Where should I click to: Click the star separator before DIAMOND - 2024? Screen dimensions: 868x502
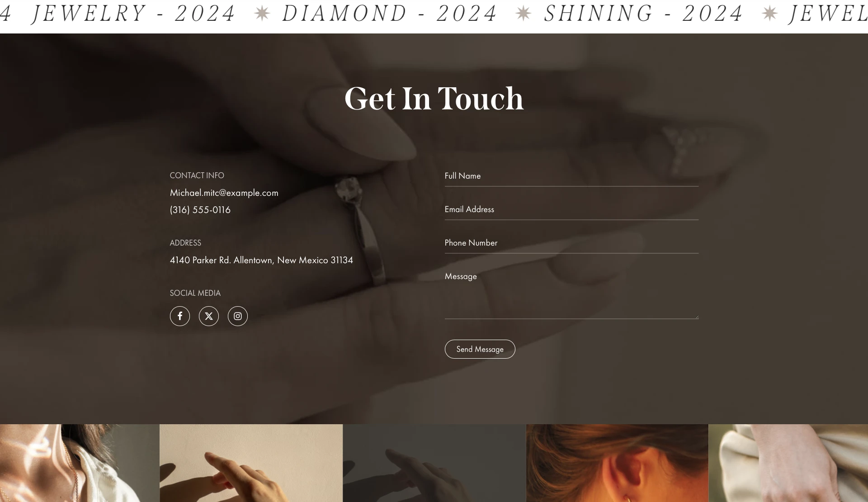coord(262,14)
